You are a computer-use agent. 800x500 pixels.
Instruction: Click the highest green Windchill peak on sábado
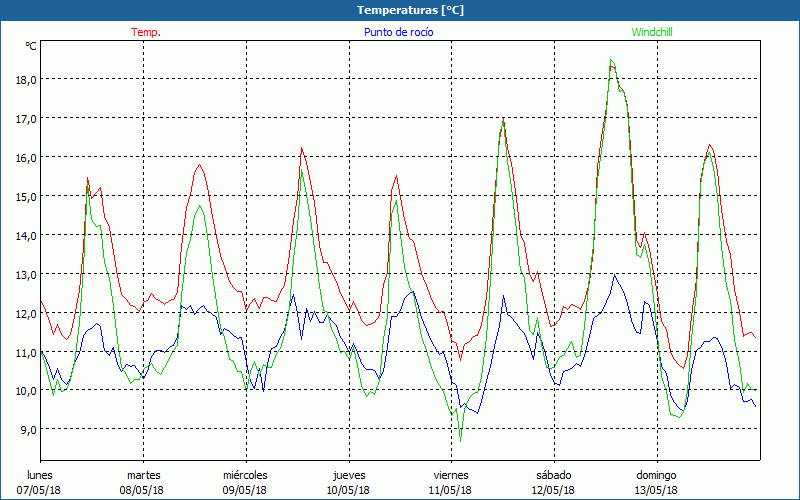tap(611, 60)
